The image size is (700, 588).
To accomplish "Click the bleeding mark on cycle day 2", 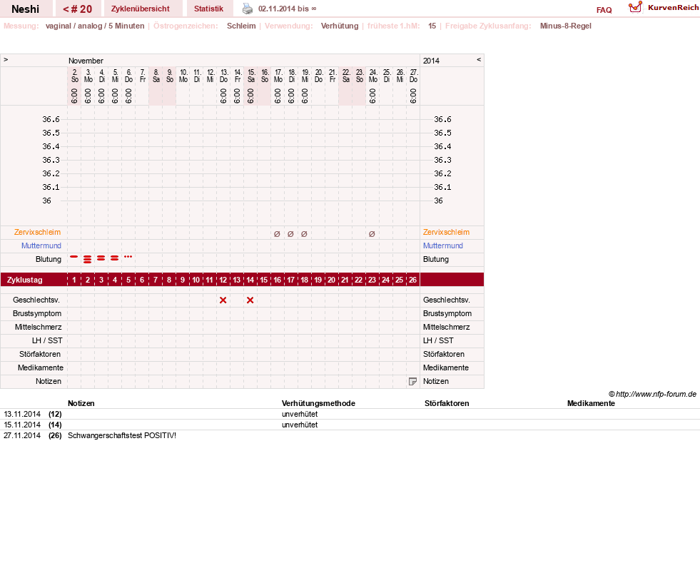I will (88, 259).
